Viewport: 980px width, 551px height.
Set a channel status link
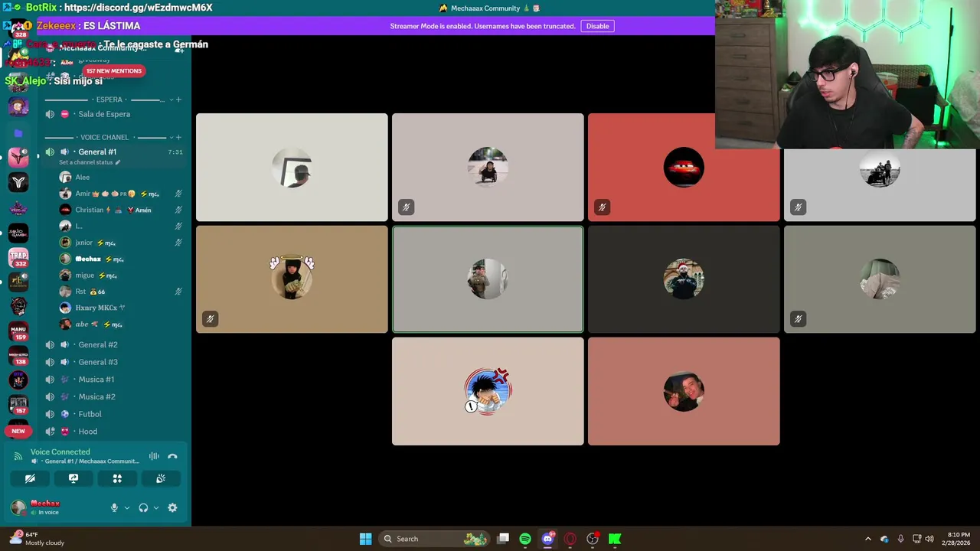pos(90,162)
